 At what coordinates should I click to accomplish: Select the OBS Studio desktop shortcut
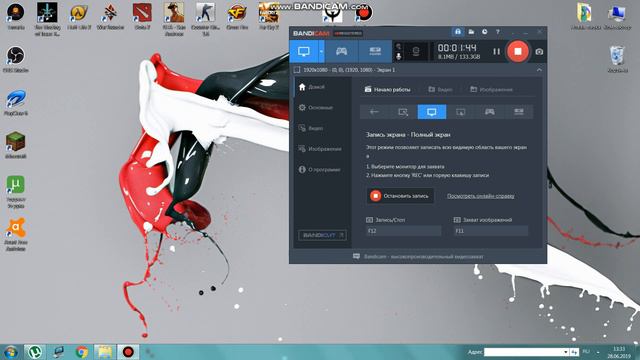[16, 60]
